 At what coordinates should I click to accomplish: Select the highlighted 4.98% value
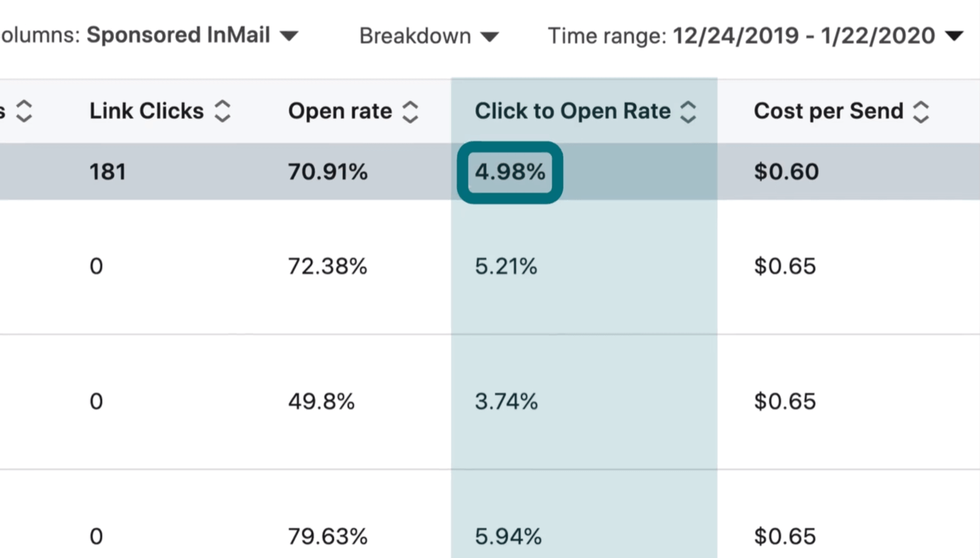(x=511, y=172)
